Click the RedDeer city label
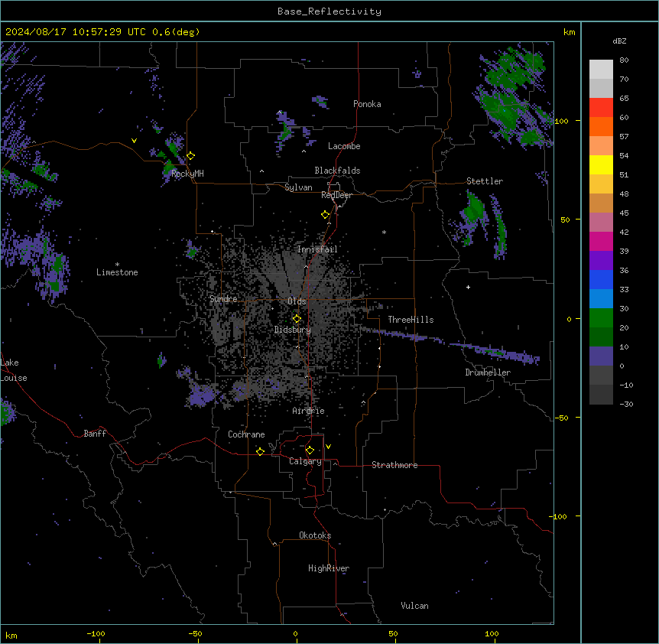The height and width of the screenshot is (644, 659). 336,195
